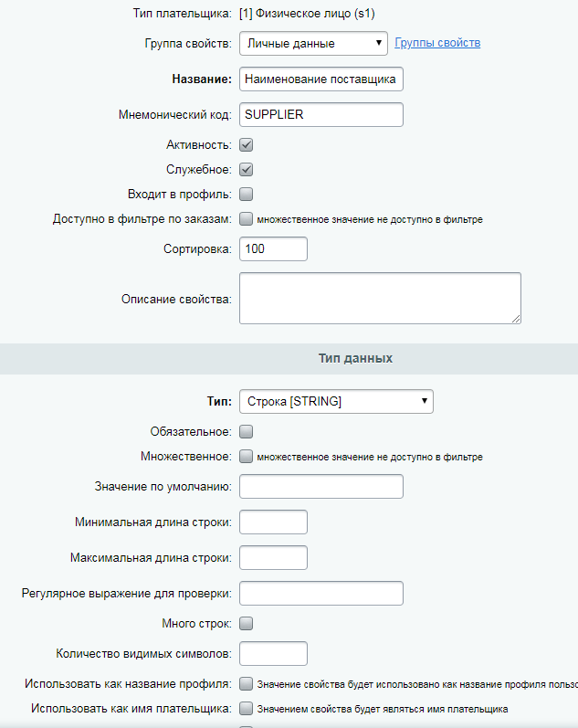The image size is (578, 728).
Task: Tick the Множественное checkbox
Action: 246,456
